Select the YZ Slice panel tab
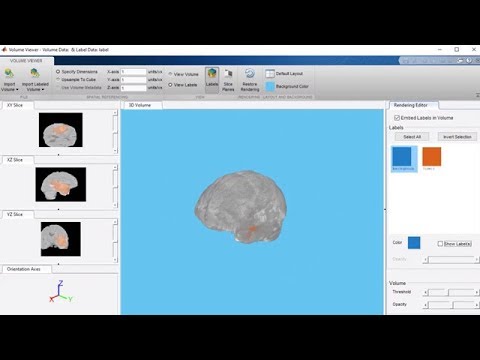480x360 pixels. coord(15,215)
